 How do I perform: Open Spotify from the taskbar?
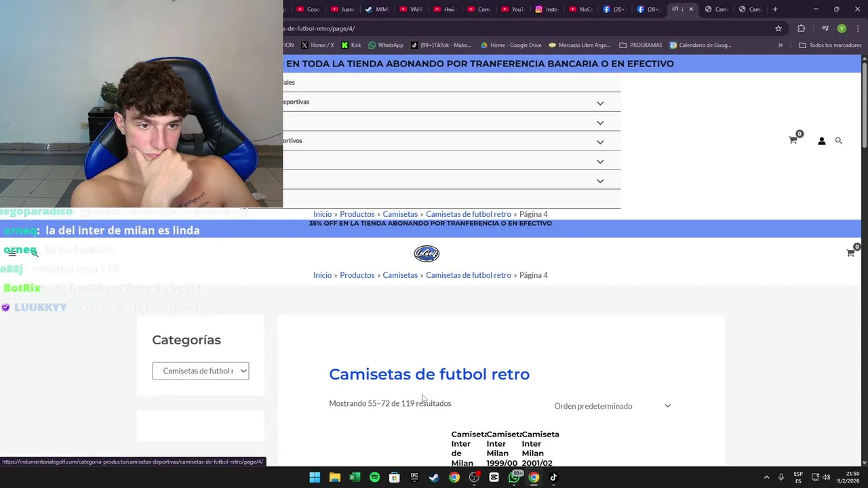pyautogui.click(x=374, y=477)
